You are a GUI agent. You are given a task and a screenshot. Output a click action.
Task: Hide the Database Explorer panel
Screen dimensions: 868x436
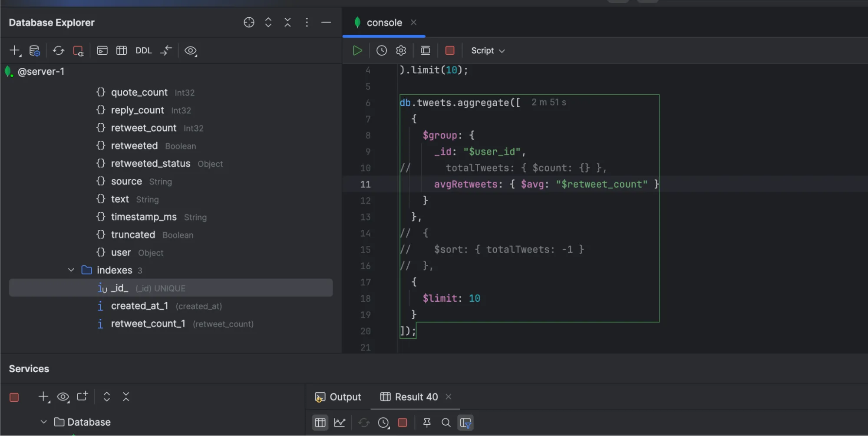click(326, 23)
